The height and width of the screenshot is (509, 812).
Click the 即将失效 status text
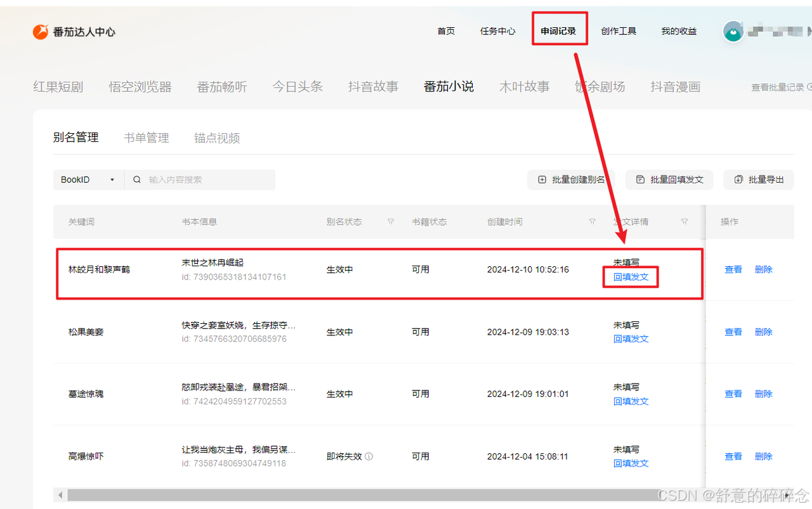tap(344, 456)
